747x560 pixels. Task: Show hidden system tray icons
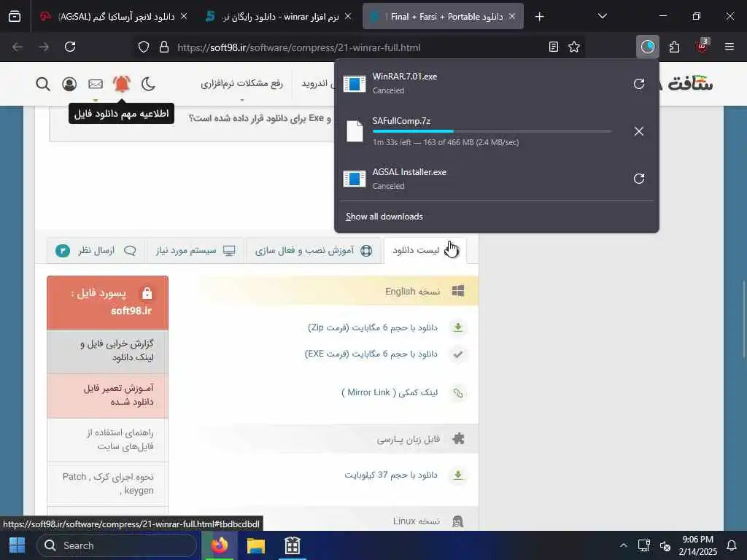point(623,545)
